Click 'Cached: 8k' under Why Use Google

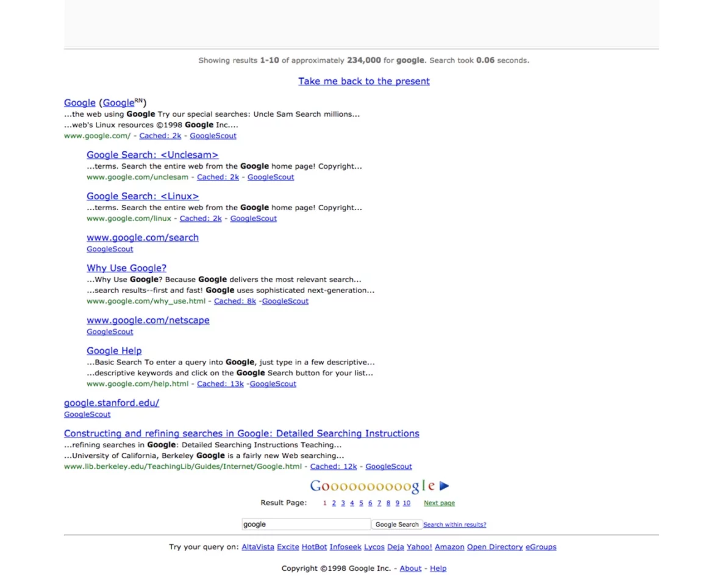point(235,300)
